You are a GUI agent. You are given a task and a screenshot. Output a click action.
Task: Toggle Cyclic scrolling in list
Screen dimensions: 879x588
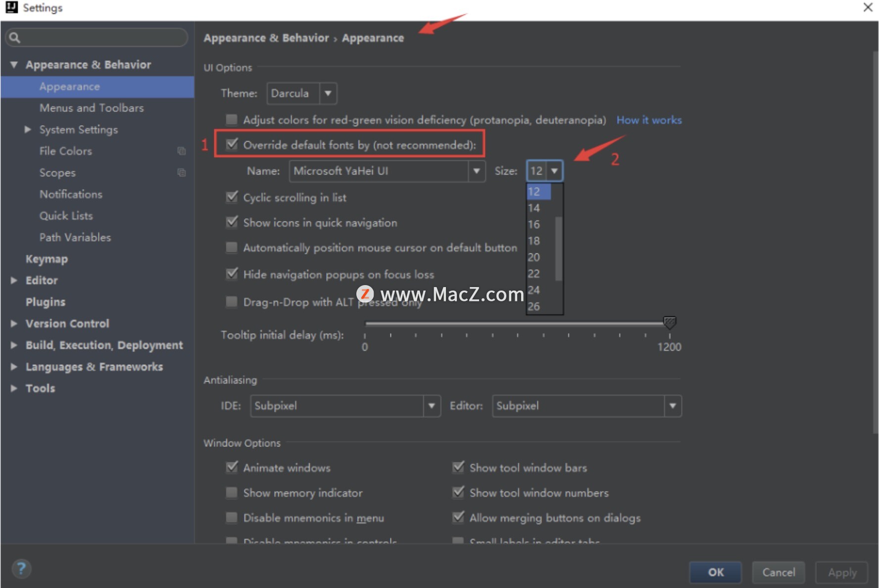tap(232, 197)
